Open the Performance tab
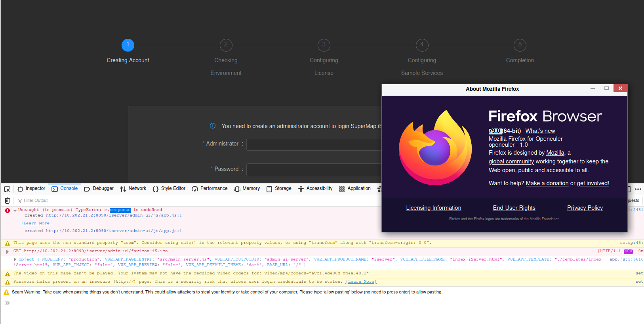644x324 pixels. [x=210, y=189]
